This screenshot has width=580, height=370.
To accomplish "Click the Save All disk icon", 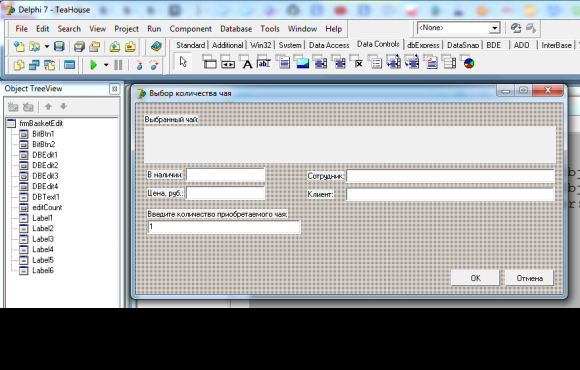I will coord(79,47).
